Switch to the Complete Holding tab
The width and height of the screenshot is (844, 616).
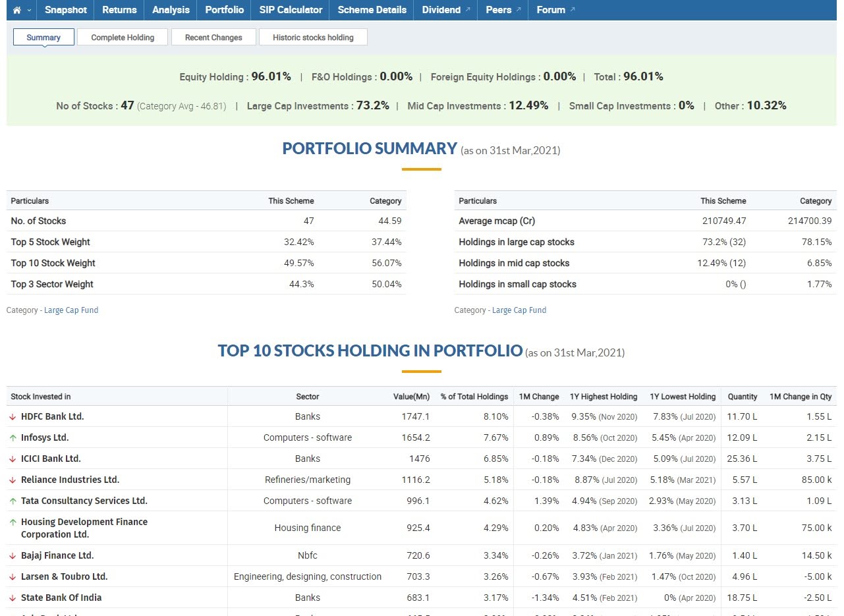pos(123,38)
